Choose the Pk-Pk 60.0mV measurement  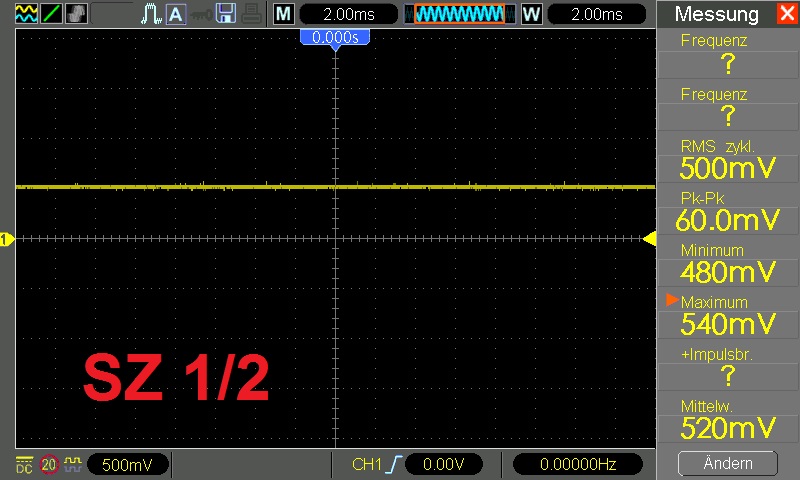pyautogui.click(x=728, y=212)
